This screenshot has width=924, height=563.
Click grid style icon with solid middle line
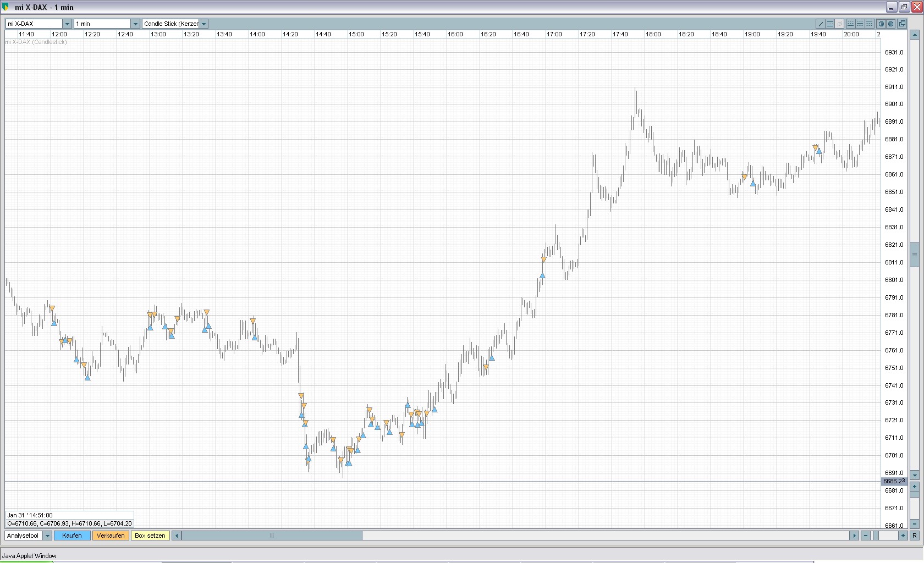pos(860,24)
